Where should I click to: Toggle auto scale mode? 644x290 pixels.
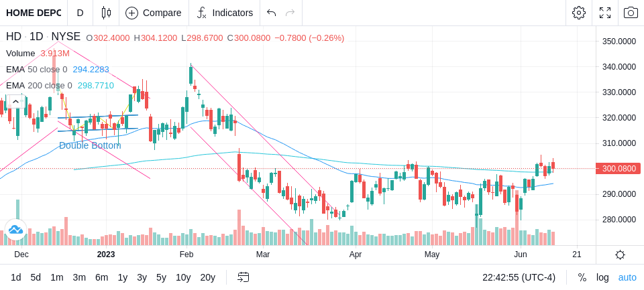click(x=627, y=278)
